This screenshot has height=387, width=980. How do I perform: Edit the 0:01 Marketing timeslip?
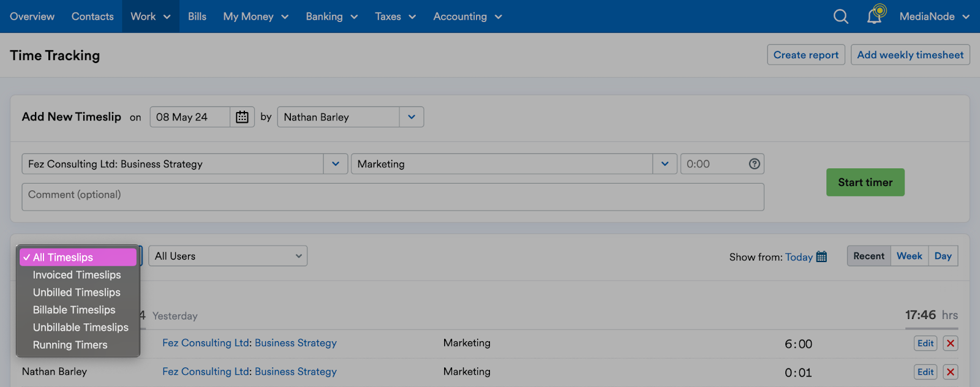pos(925,372)
